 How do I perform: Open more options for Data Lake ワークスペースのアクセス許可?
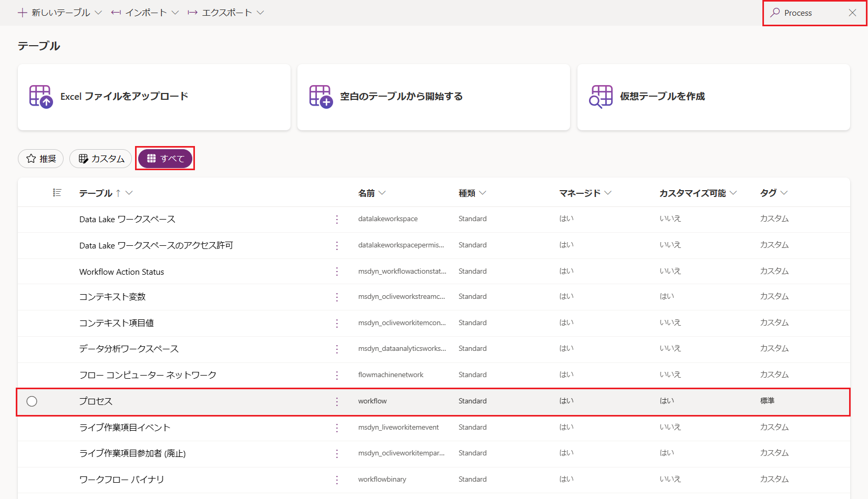(x=337, y=245)
